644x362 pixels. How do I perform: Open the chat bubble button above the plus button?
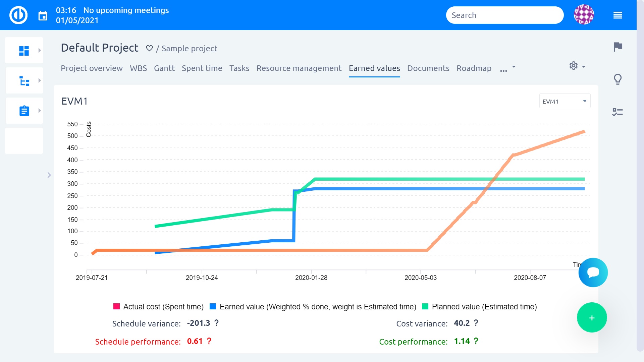(x=592, y=272)
